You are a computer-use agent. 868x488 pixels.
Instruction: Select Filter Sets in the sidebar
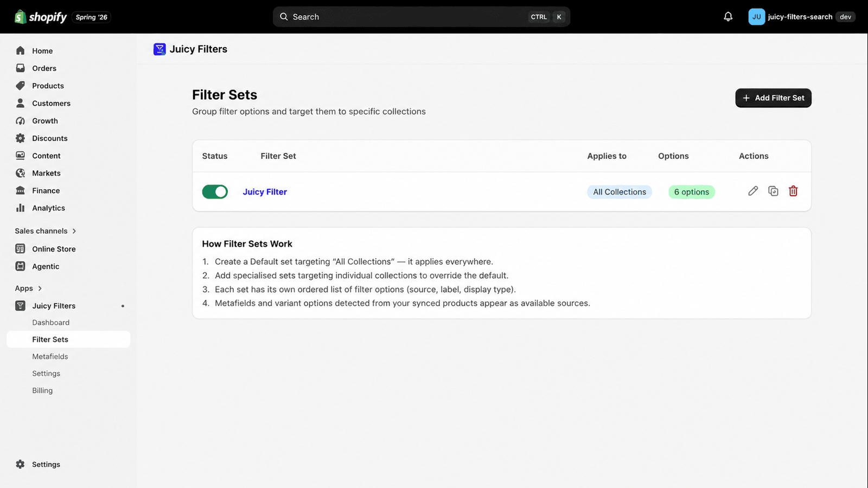pos(68,339)
